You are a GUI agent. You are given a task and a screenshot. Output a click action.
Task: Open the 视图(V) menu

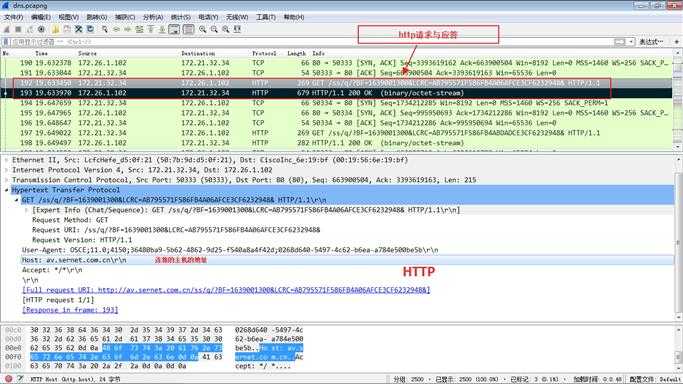click(68, 17)
